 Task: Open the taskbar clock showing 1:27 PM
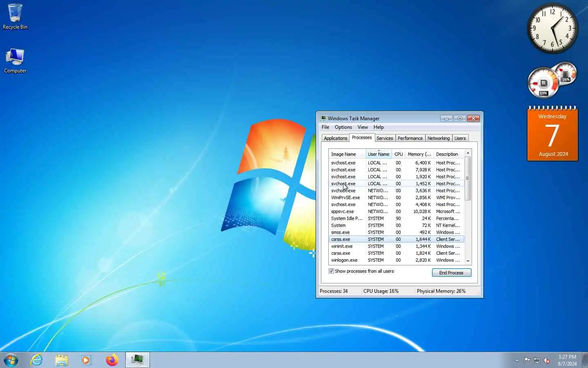(567, 360)
